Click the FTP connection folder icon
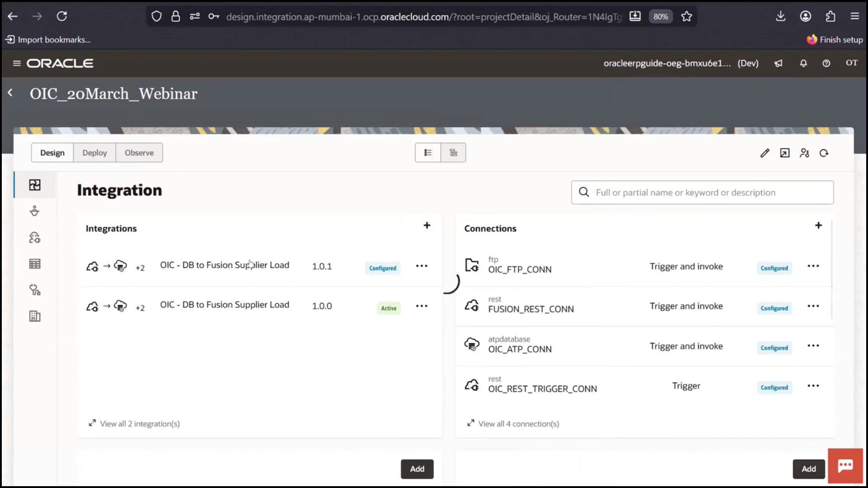This screenshot has height=488, width=868. (472, 265)
